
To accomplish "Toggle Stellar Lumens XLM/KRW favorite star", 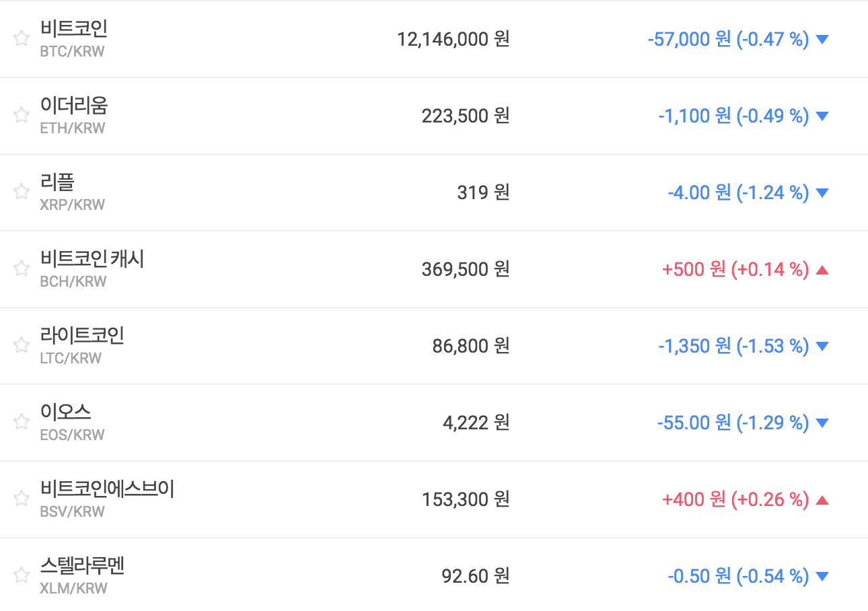I will point(22,575).
